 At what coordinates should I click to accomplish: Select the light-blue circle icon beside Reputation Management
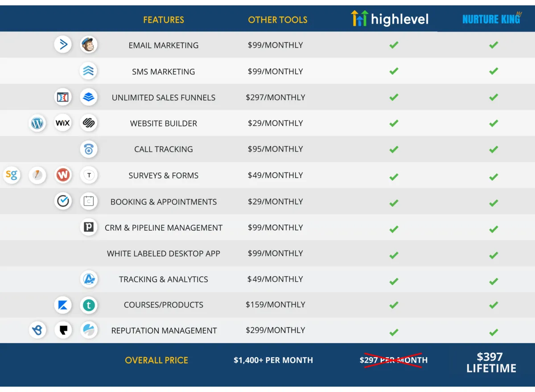89,330
